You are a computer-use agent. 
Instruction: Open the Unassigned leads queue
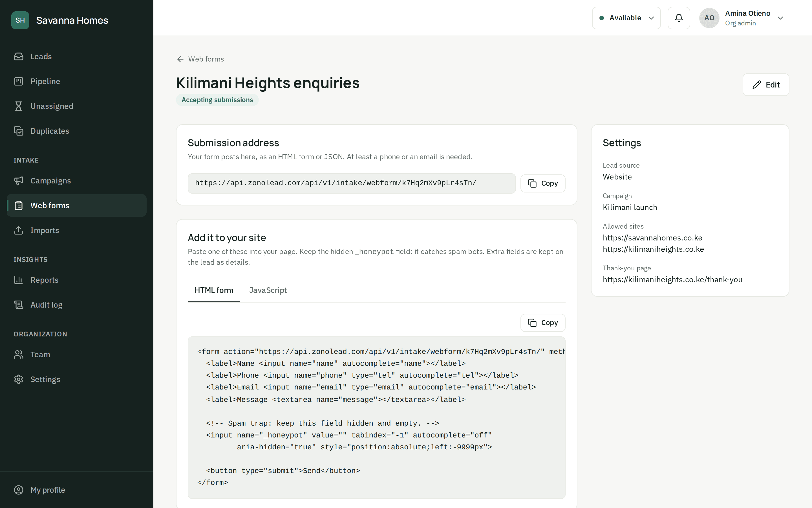pos(76,106)
